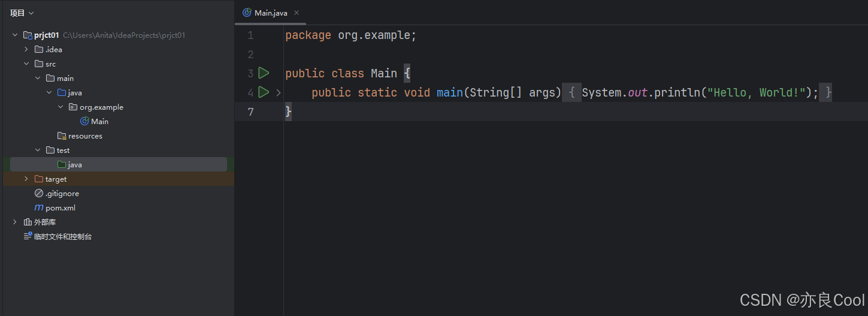Image resolution: width=868 pixels, height=316 pixels.
Task: Close the Main.java tab
Action: point(297,13)
